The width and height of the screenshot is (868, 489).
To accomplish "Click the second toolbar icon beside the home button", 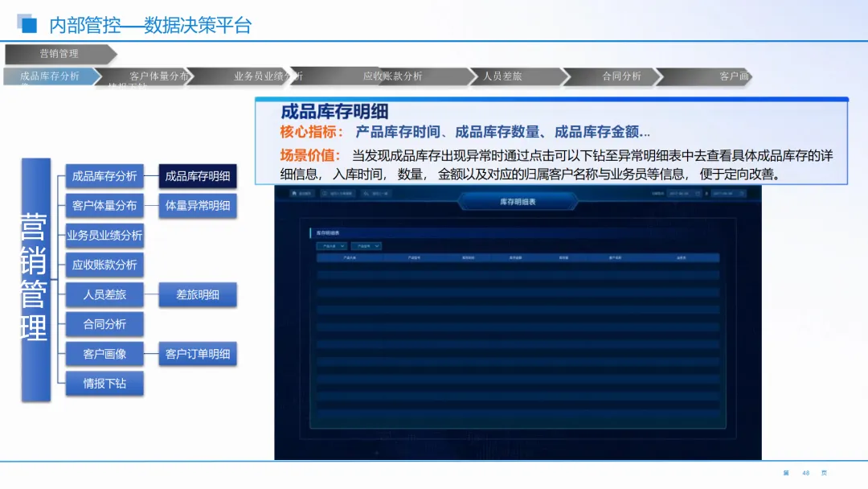I will point(325,193).
